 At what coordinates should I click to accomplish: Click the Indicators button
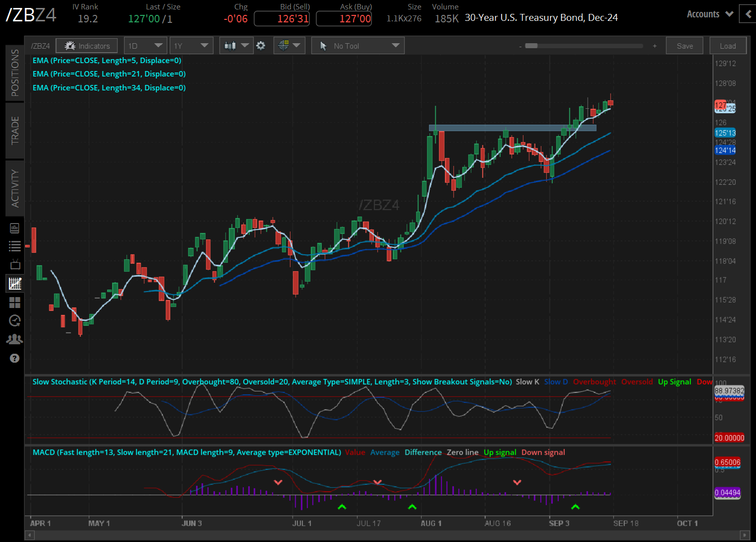point(87,46)
